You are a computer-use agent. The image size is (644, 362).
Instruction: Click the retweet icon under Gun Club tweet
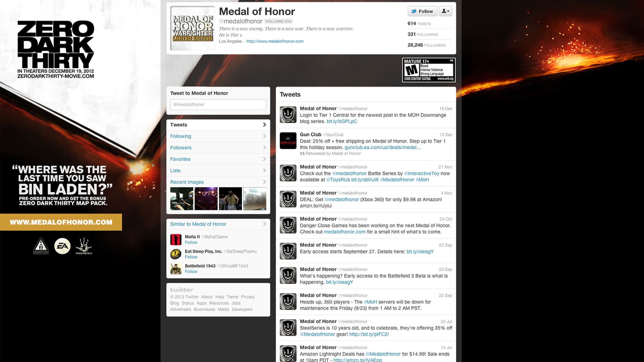pos(302,154)
